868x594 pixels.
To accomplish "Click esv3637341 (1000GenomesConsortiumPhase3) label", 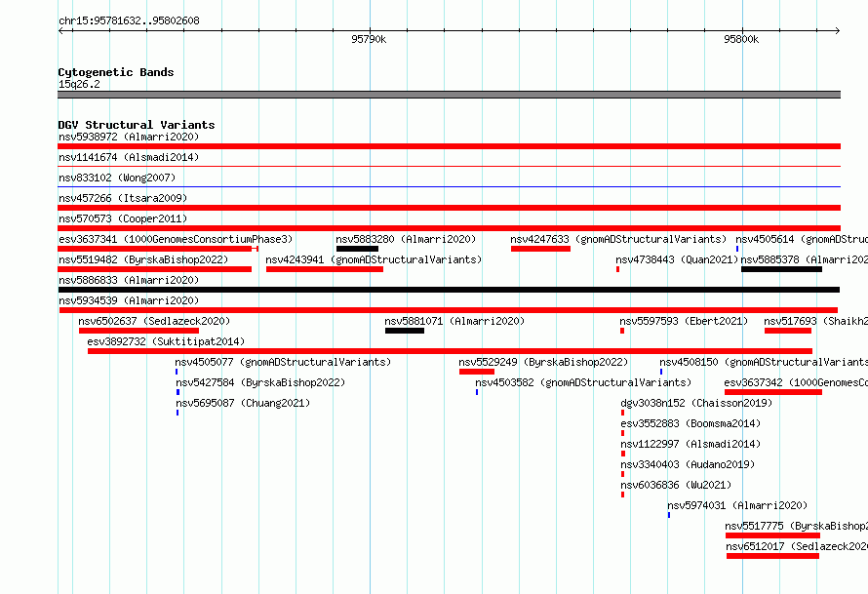I will pyautogui.click(x=176, y=239).
